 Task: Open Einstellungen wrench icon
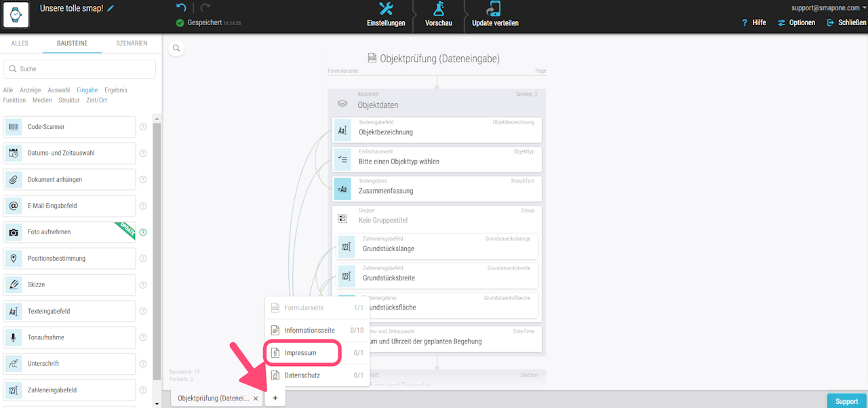coord(386,9)
